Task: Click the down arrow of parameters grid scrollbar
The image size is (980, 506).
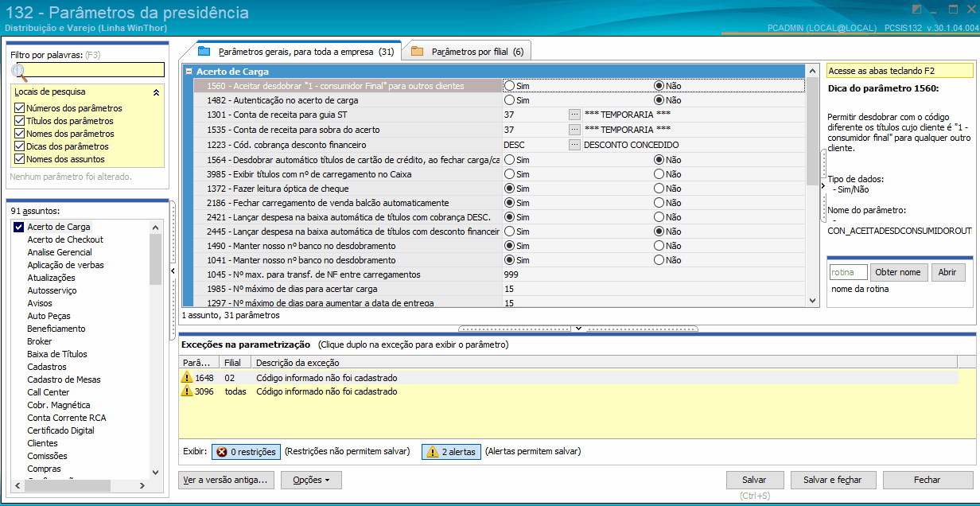Action: point(812,301)
